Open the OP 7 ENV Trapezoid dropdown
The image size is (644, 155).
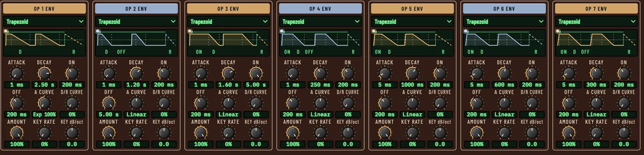(597, 21)
